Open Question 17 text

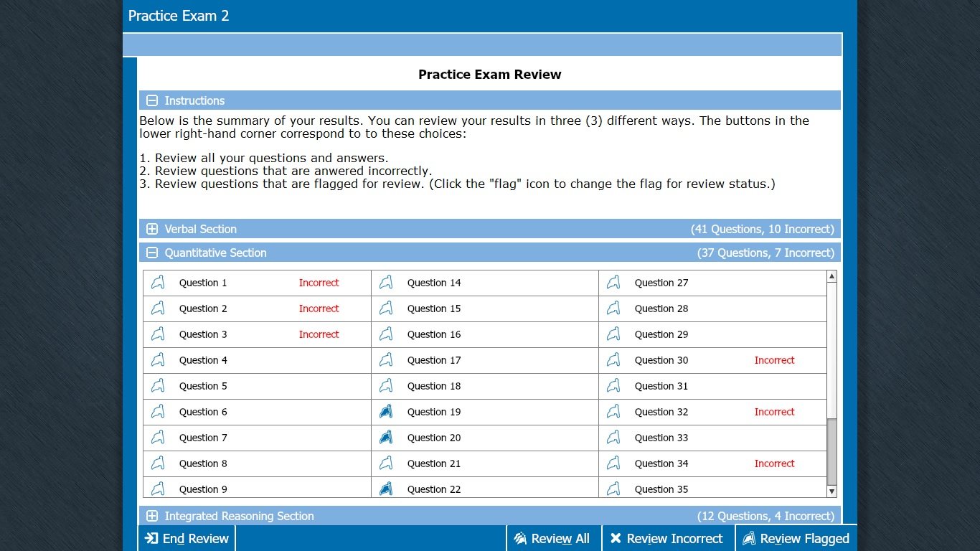434,360
